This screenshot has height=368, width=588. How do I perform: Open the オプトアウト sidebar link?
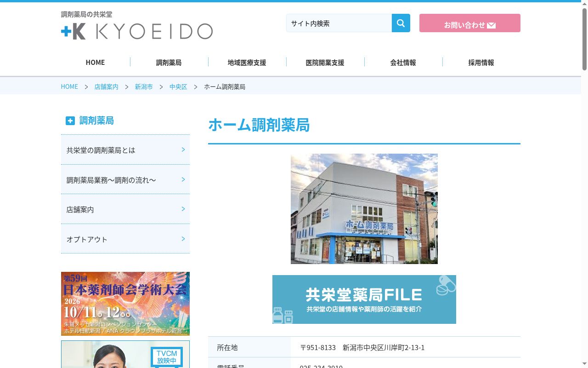tap(125, 239)
